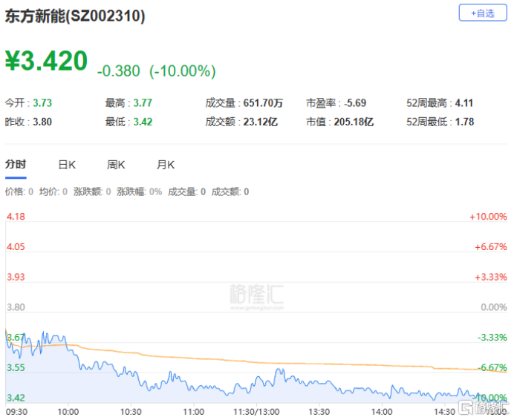Click the 格隆汇 logo in bottom-right corner

(x=483, y=407)
